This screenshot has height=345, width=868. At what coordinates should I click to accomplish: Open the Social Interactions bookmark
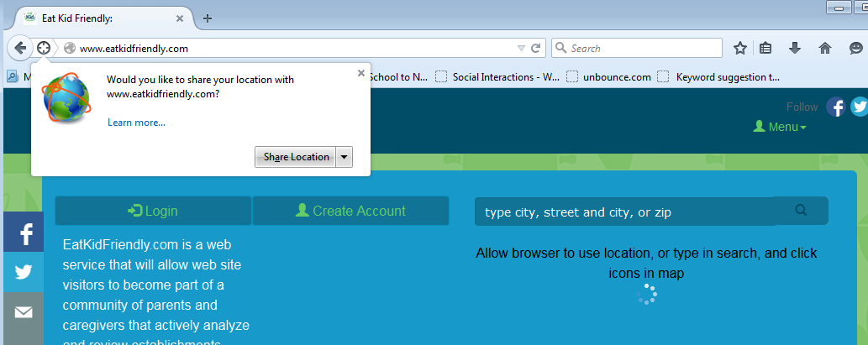coord(497,77)
